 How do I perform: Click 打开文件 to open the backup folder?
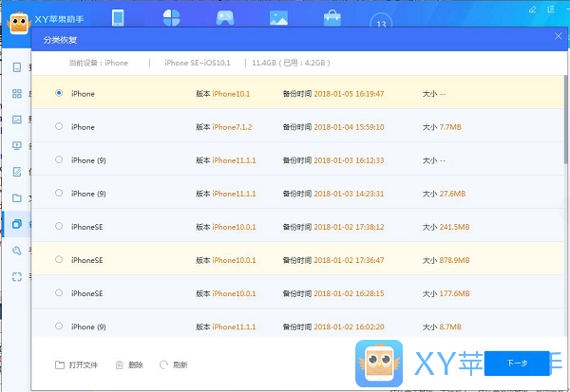[x=77, y=364]
